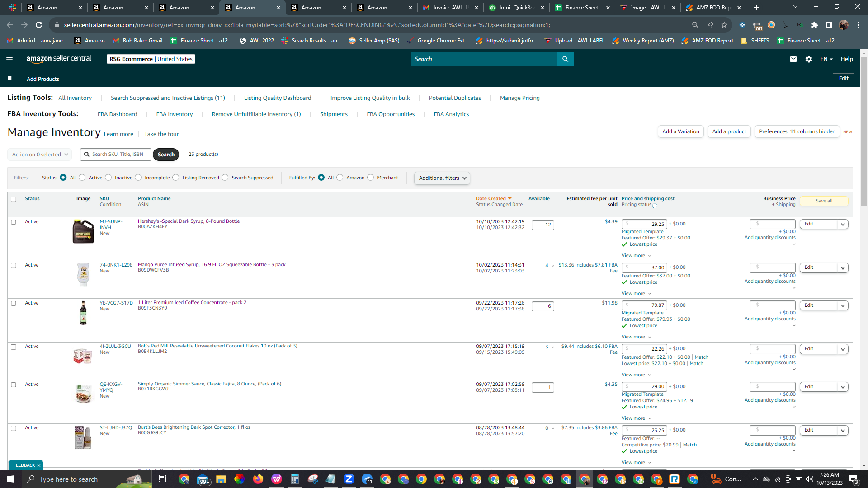
Task: Click the Save all button
Action: (824, 201)
